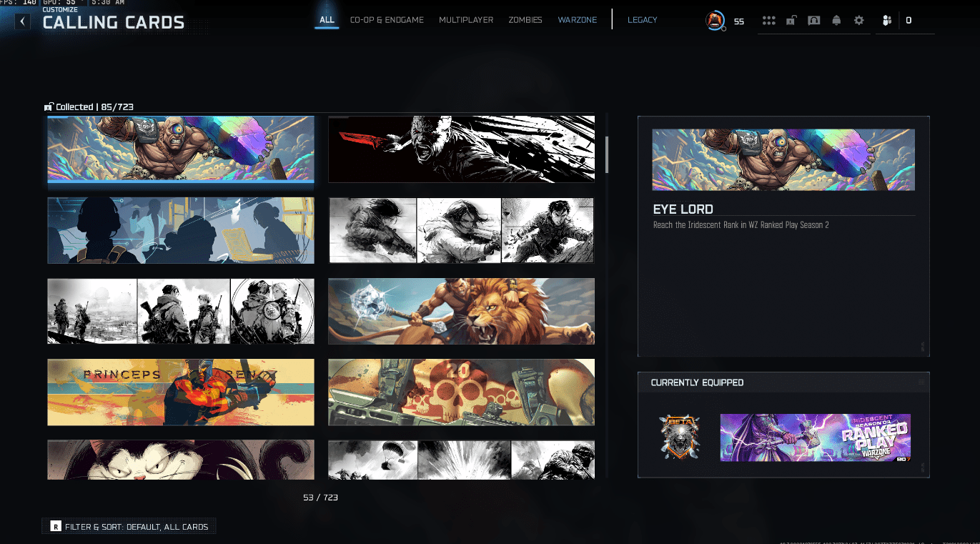Select the Co-op & Endgame tab
The image size is (980, 544).
[387, 20]
